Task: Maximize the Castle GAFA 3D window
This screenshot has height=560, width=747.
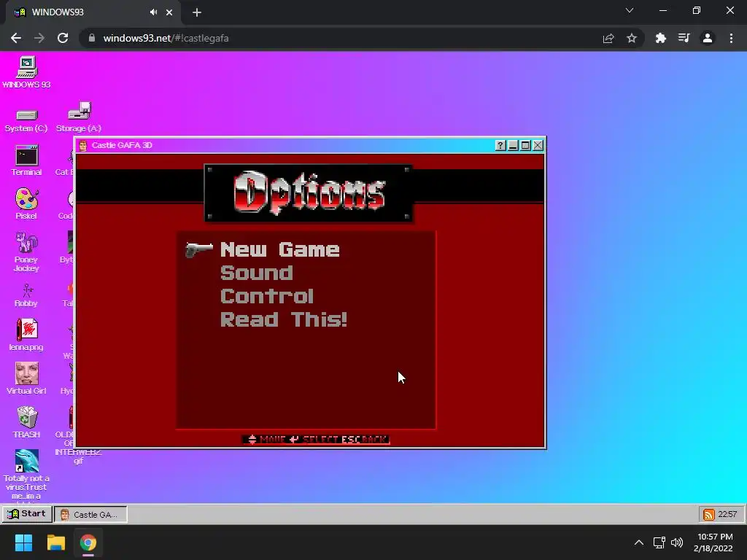Action: 525,145
